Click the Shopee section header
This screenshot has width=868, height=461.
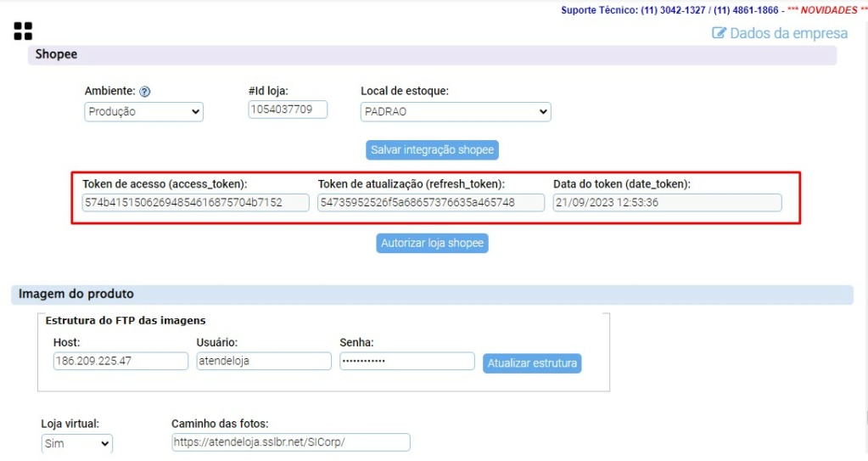click(433, 54)
